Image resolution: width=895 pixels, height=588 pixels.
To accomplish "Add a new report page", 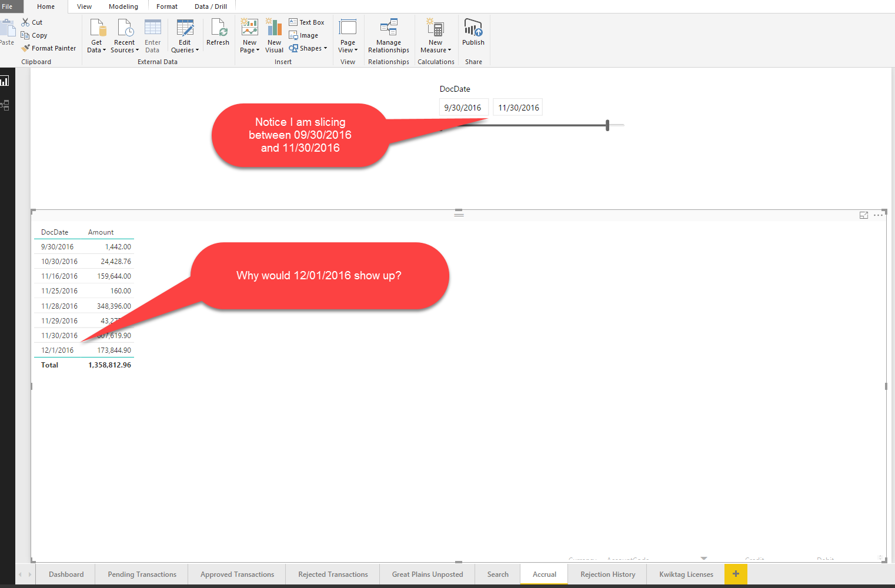I will click(x=736, y=574).
